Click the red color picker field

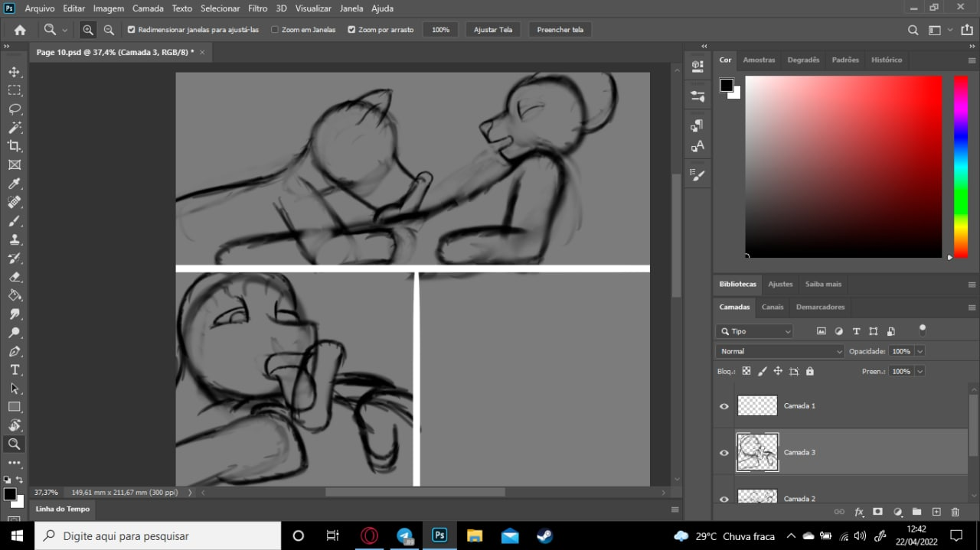(844, 167)
